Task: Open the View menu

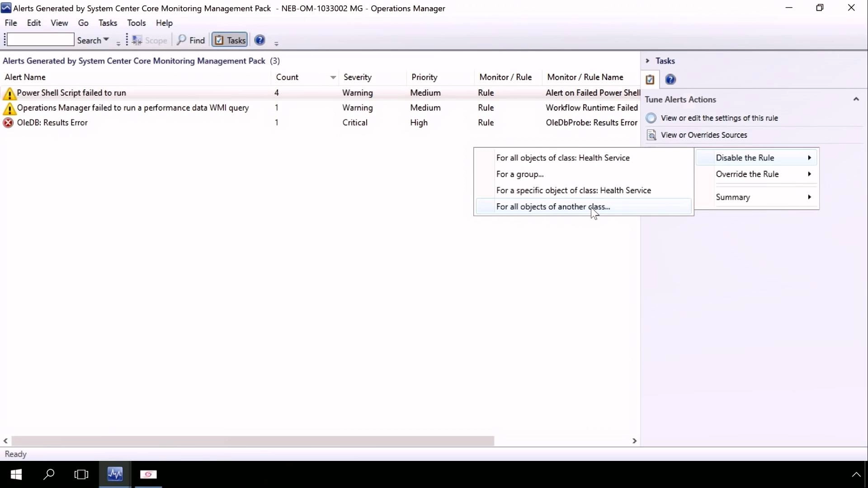Action: pos(59,23)
